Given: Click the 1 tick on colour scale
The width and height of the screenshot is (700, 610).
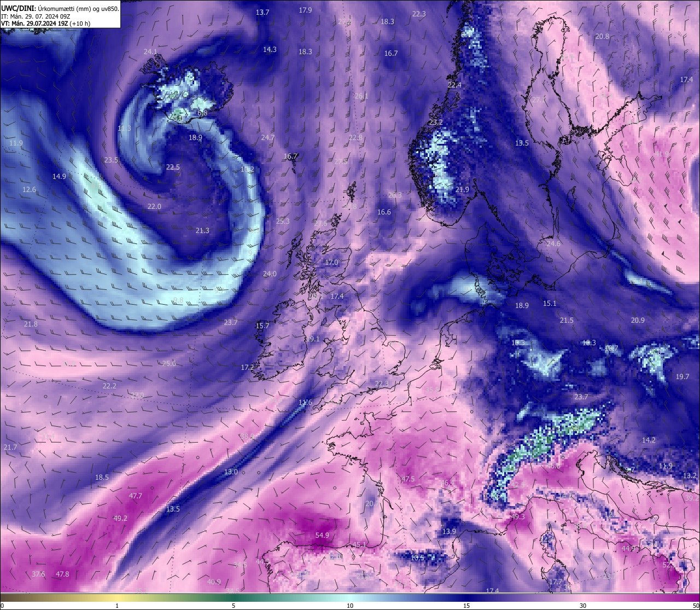Looking at the screenshot, I should click(117, 606).
